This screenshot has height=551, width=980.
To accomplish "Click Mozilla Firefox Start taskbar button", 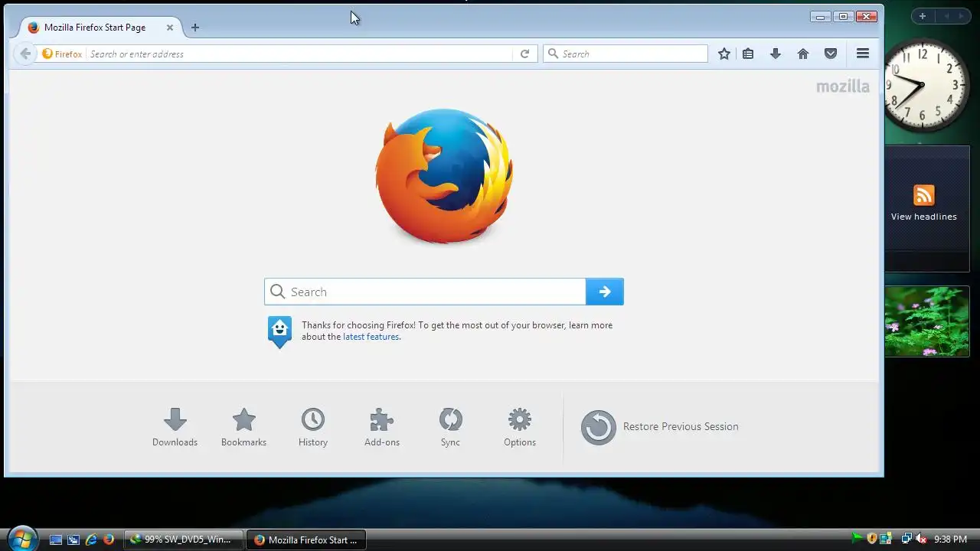I will click(306, 540).
